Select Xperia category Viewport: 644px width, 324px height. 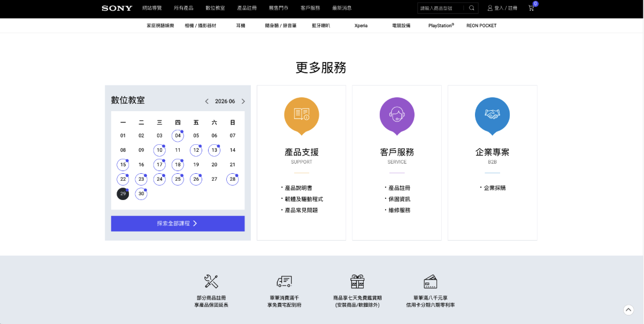[x=361, y=26]
